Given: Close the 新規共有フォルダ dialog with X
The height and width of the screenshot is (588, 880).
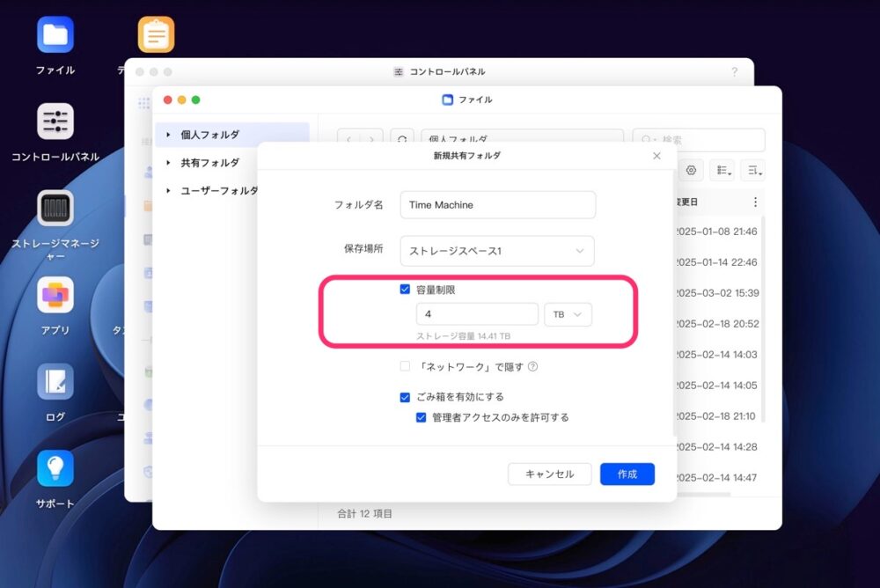Looking at the screenshot, I should coord(656,156).
